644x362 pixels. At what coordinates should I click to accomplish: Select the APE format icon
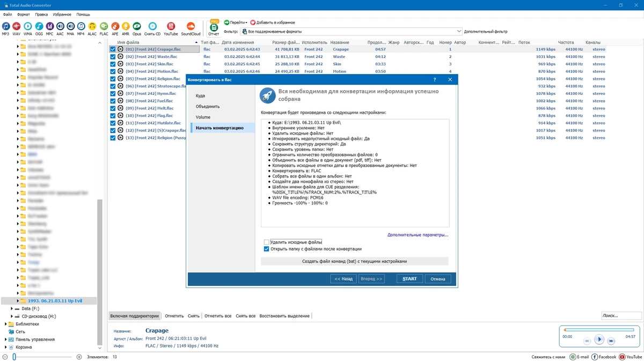tap(115, 26)
